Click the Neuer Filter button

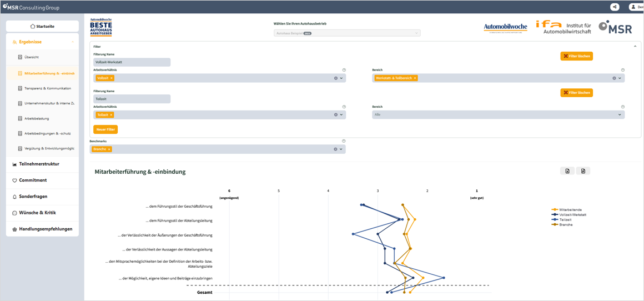tap(105, 129)
